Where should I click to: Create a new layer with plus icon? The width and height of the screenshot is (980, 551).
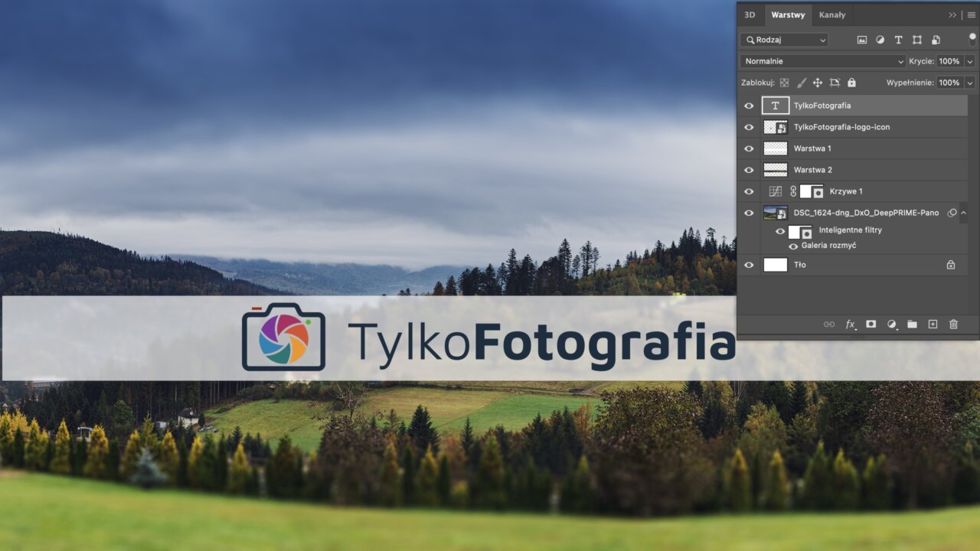(933, 324)
